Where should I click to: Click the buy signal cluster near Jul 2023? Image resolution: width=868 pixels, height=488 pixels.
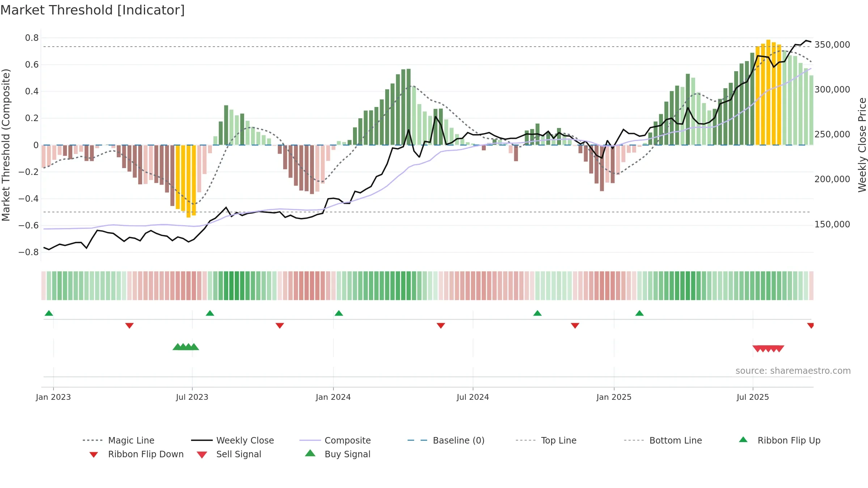[186, 347]
